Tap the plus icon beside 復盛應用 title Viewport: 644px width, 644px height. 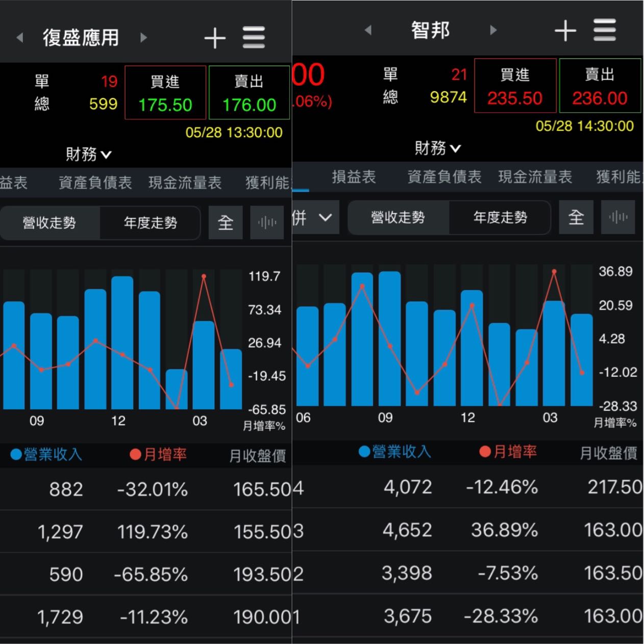tap(215, 38)
